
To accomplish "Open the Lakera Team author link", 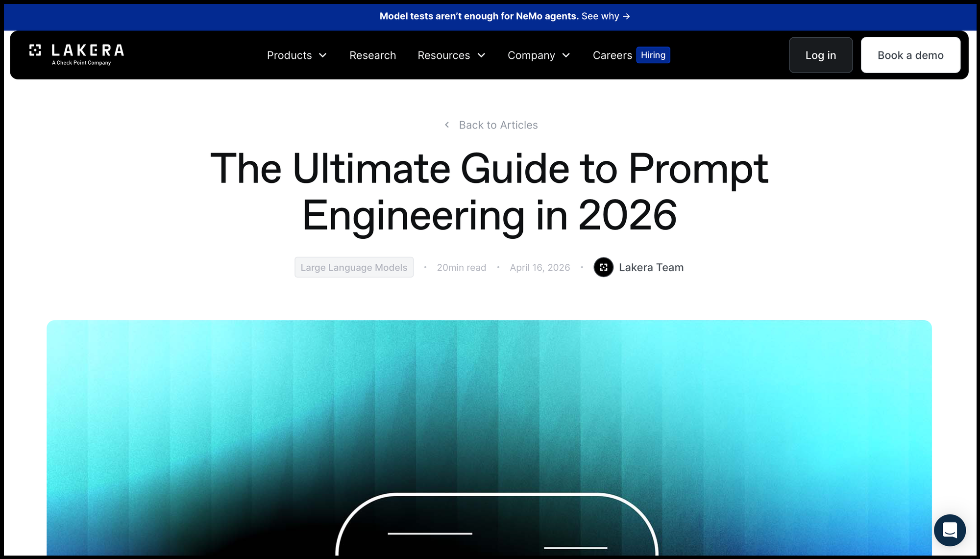I will point(651,267).
